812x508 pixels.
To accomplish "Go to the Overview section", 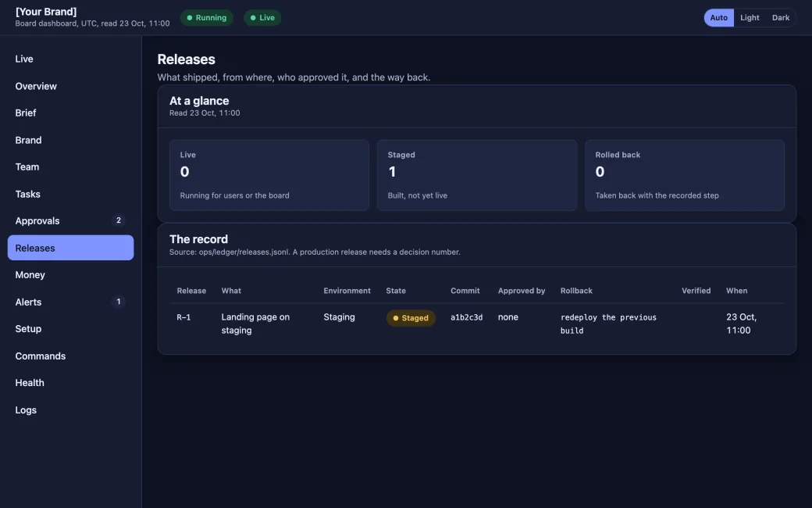I will [x=70, y=86].
